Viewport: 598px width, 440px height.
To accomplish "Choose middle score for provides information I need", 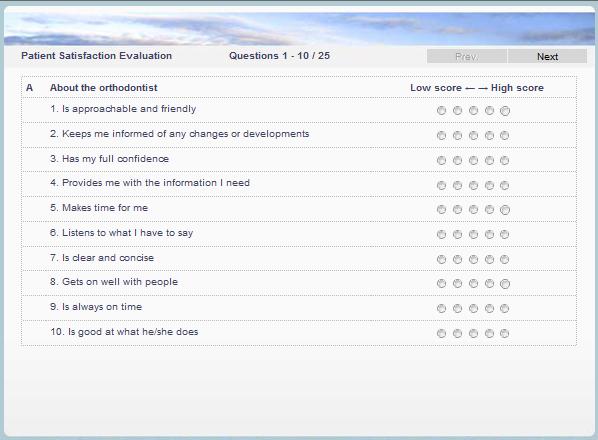I will (473, 185).
